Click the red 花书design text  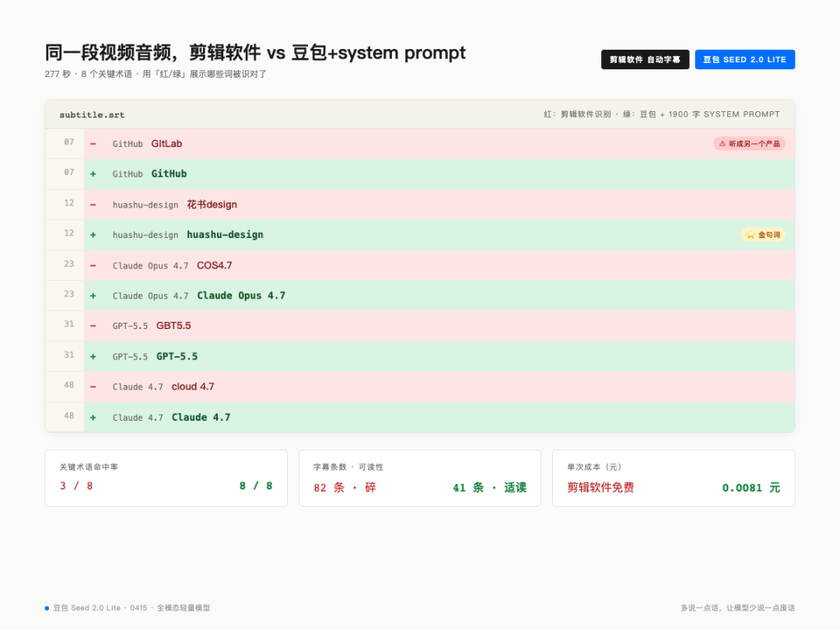(x=212, y=205)
